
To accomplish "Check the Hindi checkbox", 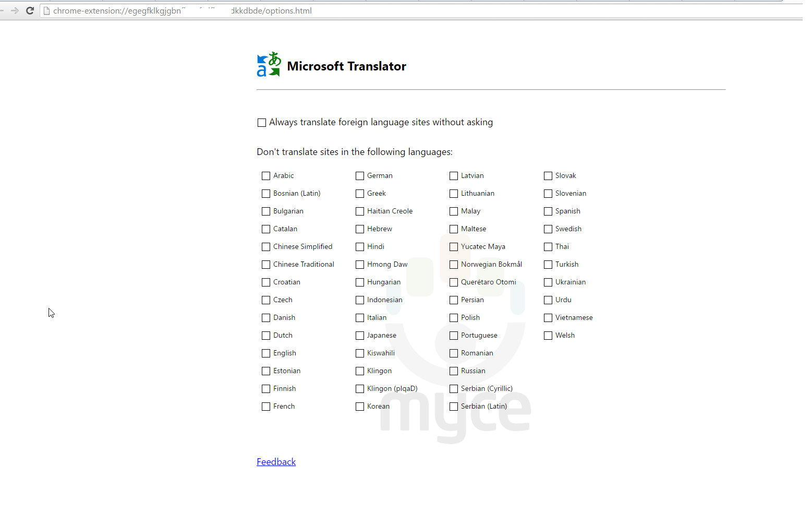I will pos(360,247).
